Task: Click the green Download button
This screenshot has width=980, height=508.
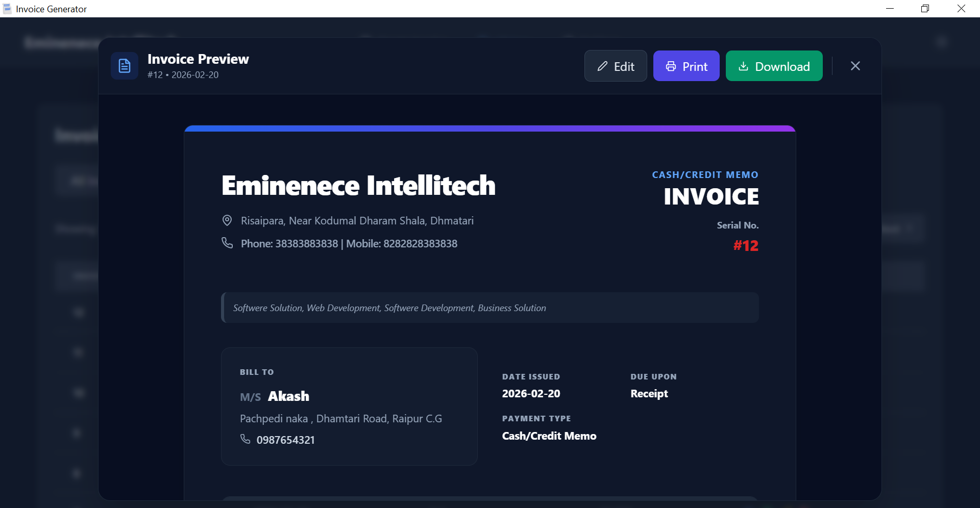Action: (774, 66)
